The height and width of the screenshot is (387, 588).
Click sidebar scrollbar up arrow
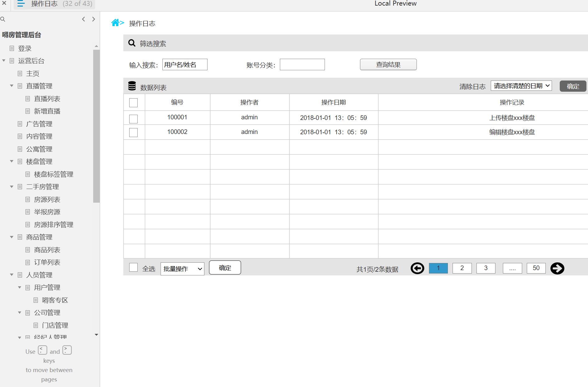(x=96, y=46)
